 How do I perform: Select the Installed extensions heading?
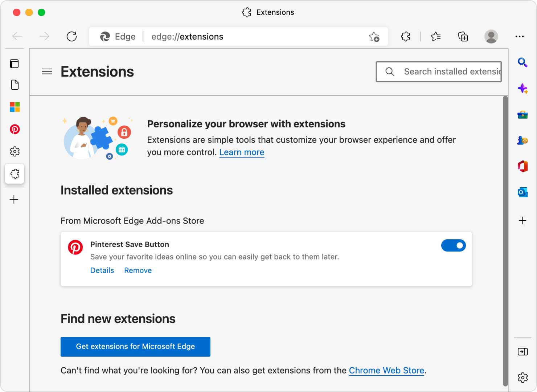116,190
